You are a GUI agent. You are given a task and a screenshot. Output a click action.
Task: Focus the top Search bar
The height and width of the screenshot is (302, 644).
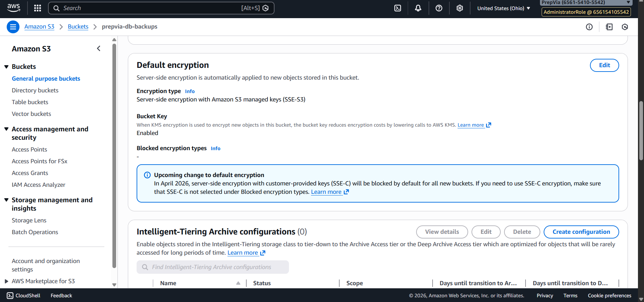coord(161,8)
